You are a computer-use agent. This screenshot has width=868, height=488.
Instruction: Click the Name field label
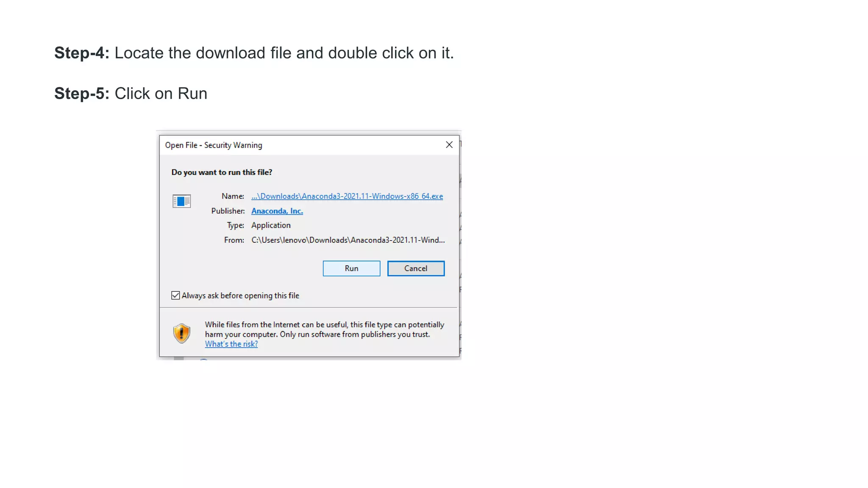(233, 196)
